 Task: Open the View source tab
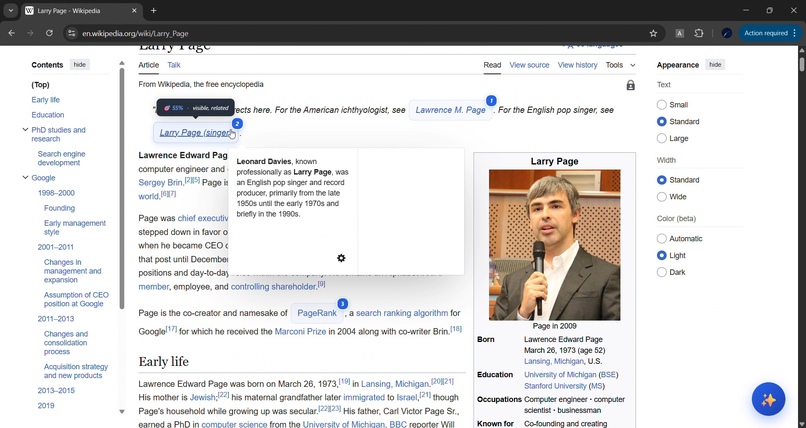click(x=529, y=65)
